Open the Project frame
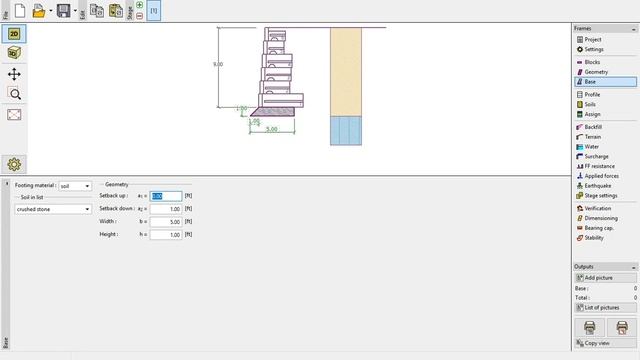The height and width of the screenshot is (360, 640). [x=605, y=40]
